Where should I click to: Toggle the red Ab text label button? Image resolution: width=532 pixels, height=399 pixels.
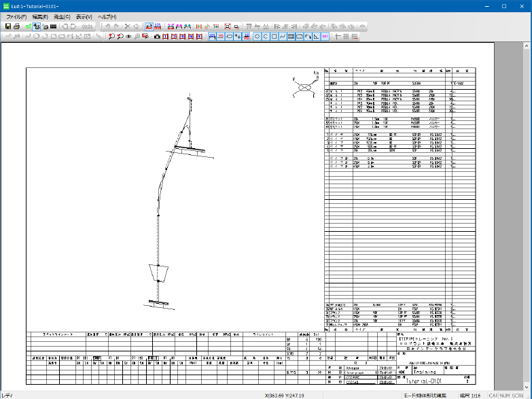[x=221, y=36]
